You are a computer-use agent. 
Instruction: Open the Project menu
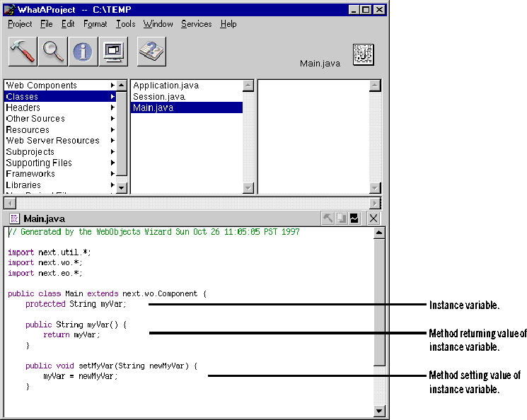(20, 24)
